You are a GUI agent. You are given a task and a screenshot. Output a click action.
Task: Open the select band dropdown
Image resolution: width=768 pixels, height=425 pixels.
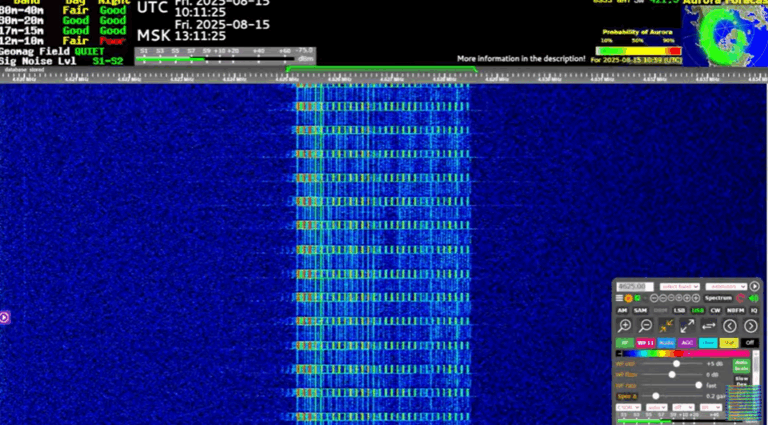tap(678, 286)
